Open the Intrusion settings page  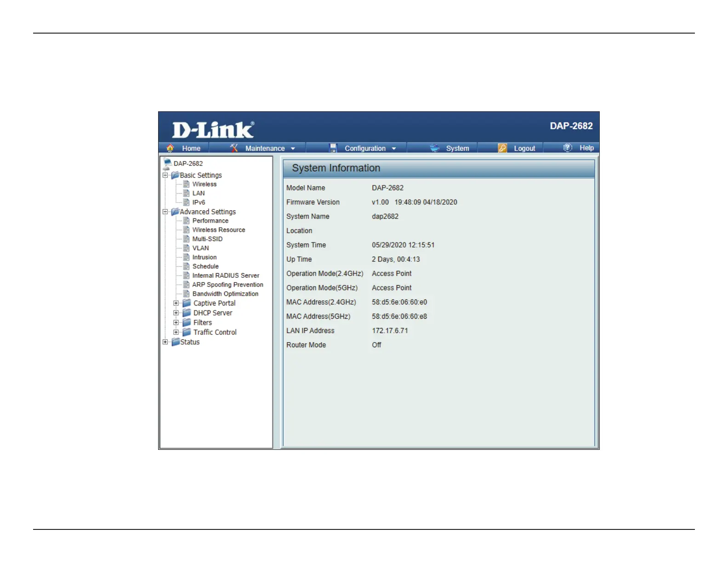click(205, 257)
